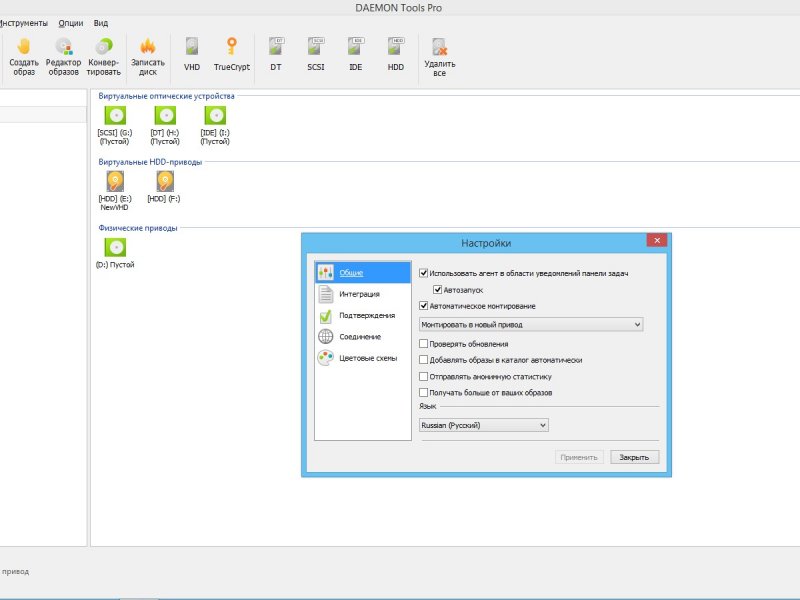This screenshot has width=800, height=600.
Task: Toggle Автоматическое монтирование checkbox
Action: 423,306
